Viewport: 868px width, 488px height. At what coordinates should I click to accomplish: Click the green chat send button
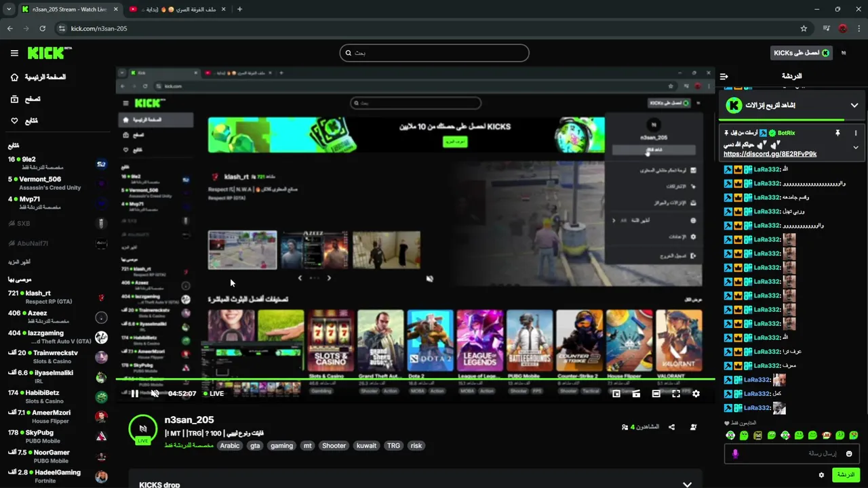[846, 475]
